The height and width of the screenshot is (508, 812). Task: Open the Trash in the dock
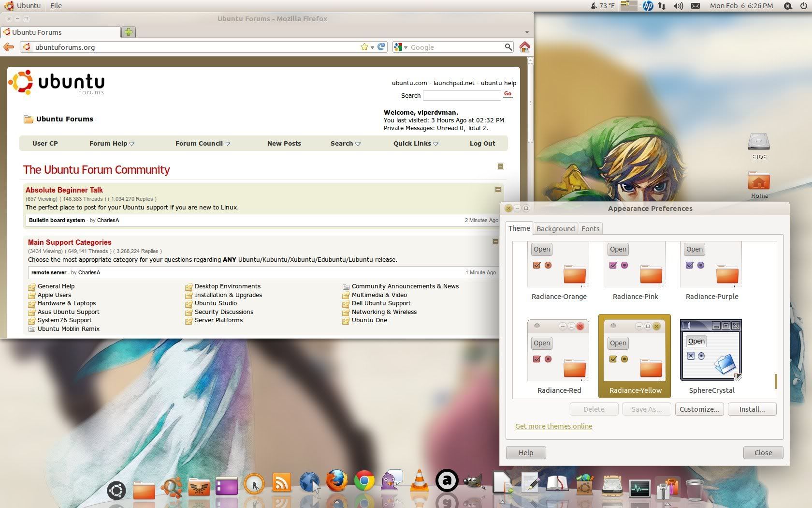point(695,490)
